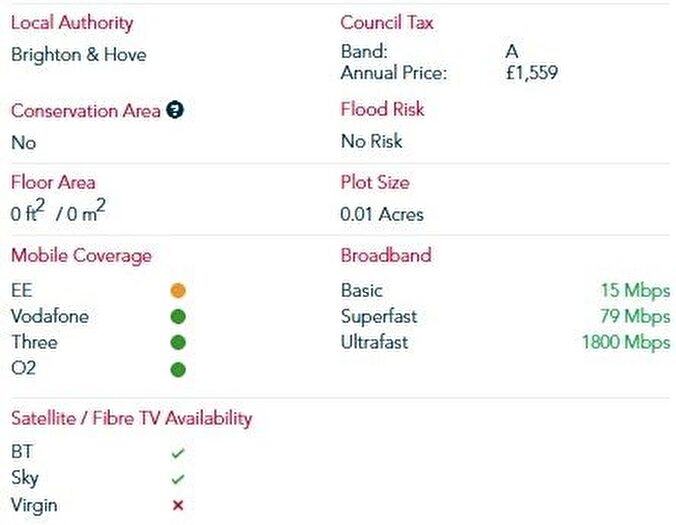Click the green Three coverage dot
676x525 pixels.
(178, 343)
